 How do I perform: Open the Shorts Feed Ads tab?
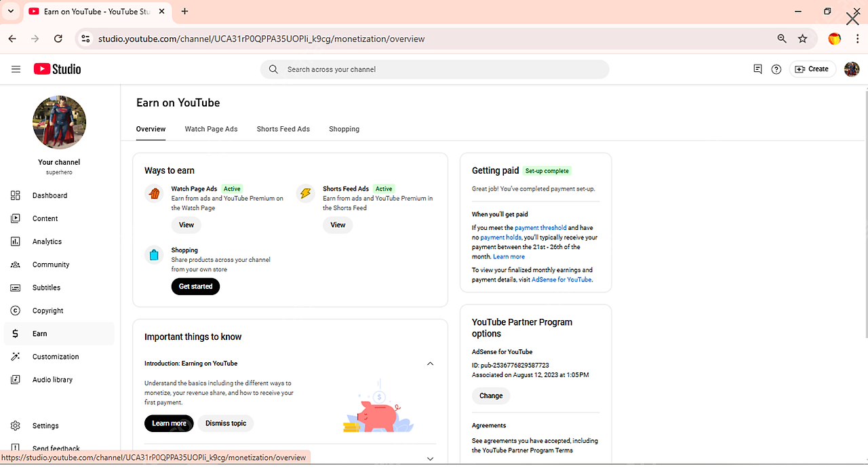tap(283, 129)
